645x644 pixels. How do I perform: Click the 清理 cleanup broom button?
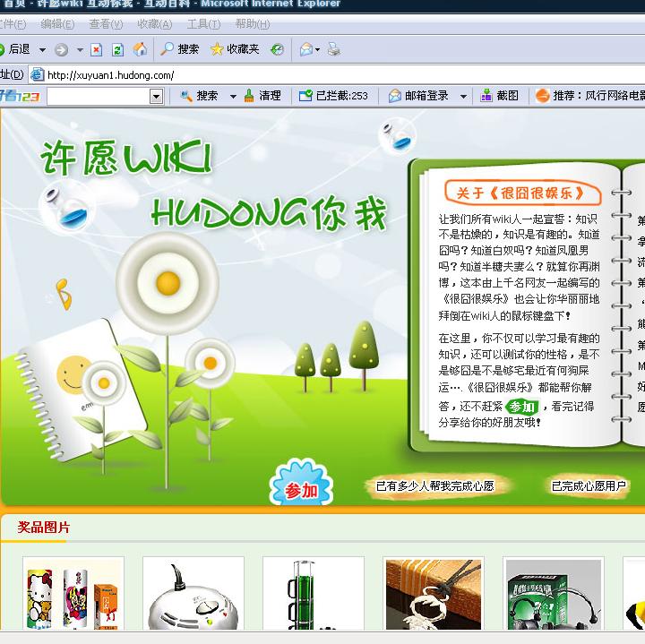point(262,96)
